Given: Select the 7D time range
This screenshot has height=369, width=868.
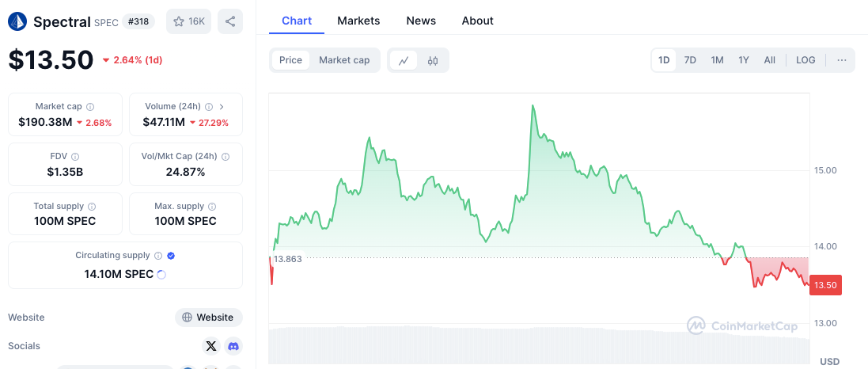Looking at the screenshot, I should click(690, 60).
